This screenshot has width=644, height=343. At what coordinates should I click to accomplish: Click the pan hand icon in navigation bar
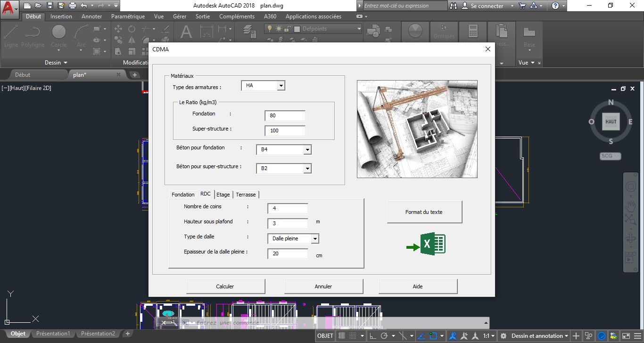(x=630, y=206)
